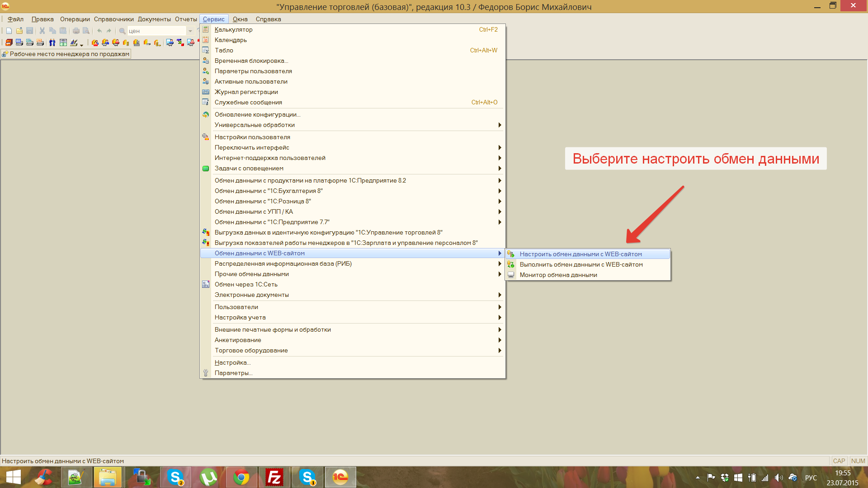The height and width of the screenshot is (488, 868).
Task: Click the Cut scissors icon
Action: tap(42, 31)
